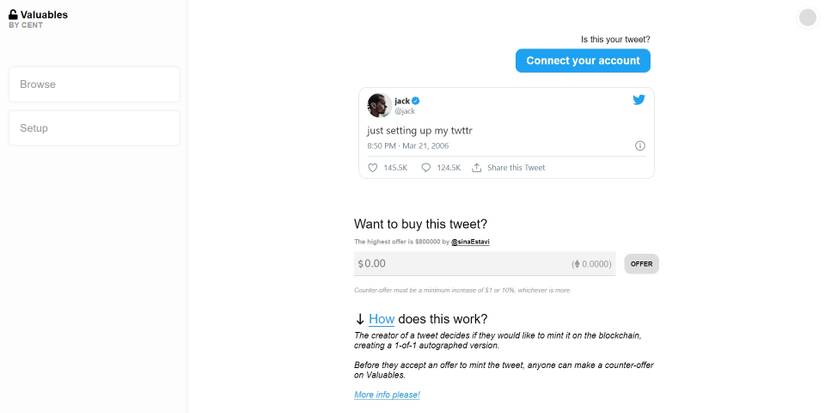Focus the offer amount input field
This screenshot has height=413, width=825.
pyautogui.click(x=460, y=264)
